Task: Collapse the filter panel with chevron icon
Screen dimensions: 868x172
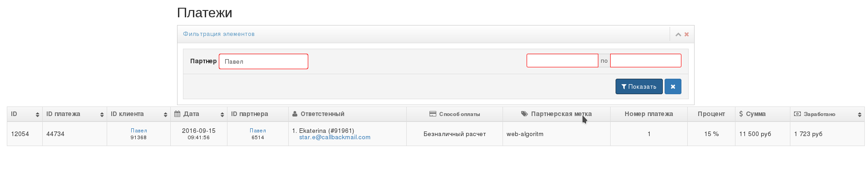Action: [x=678, y=35]
